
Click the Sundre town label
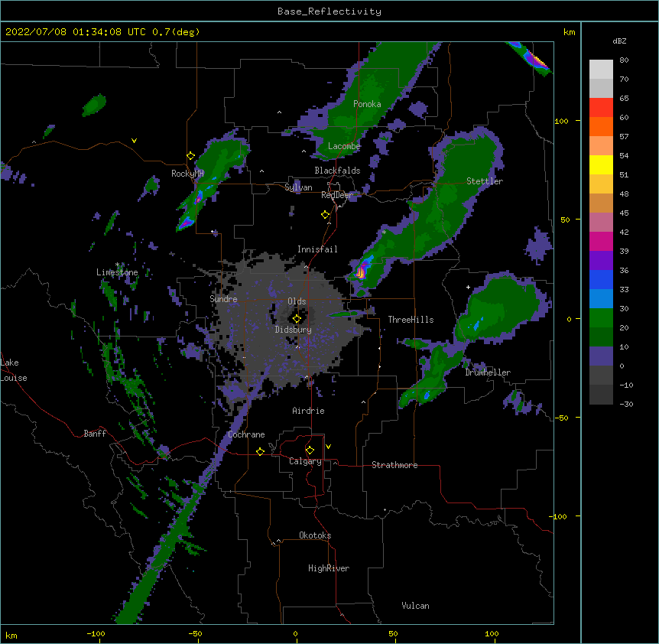click(x=223, y=299)
